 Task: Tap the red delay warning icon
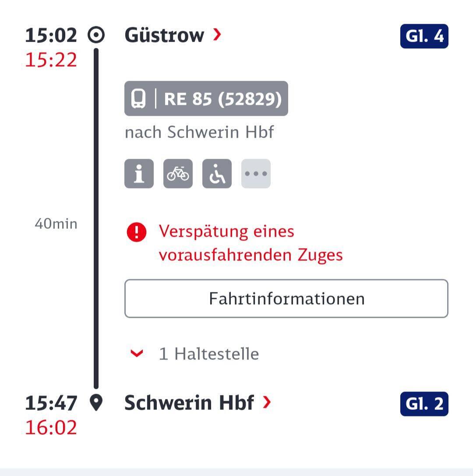(137, 232)
